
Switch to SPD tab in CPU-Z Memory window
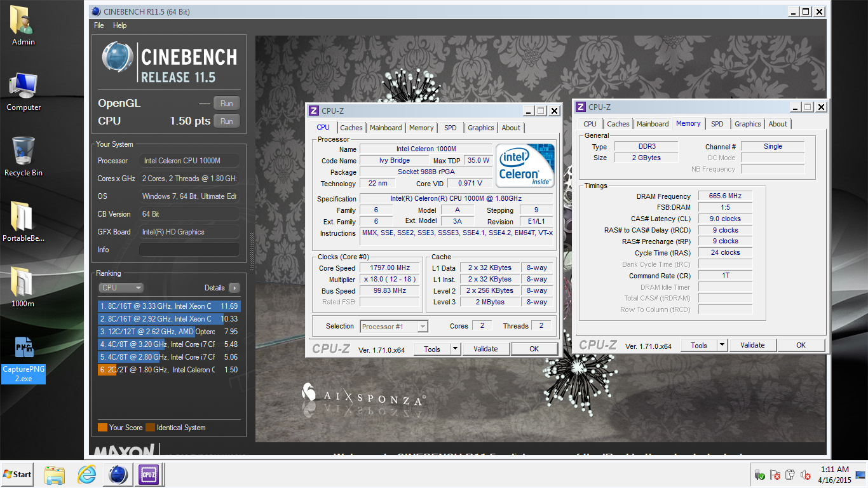tap(717, 124)
